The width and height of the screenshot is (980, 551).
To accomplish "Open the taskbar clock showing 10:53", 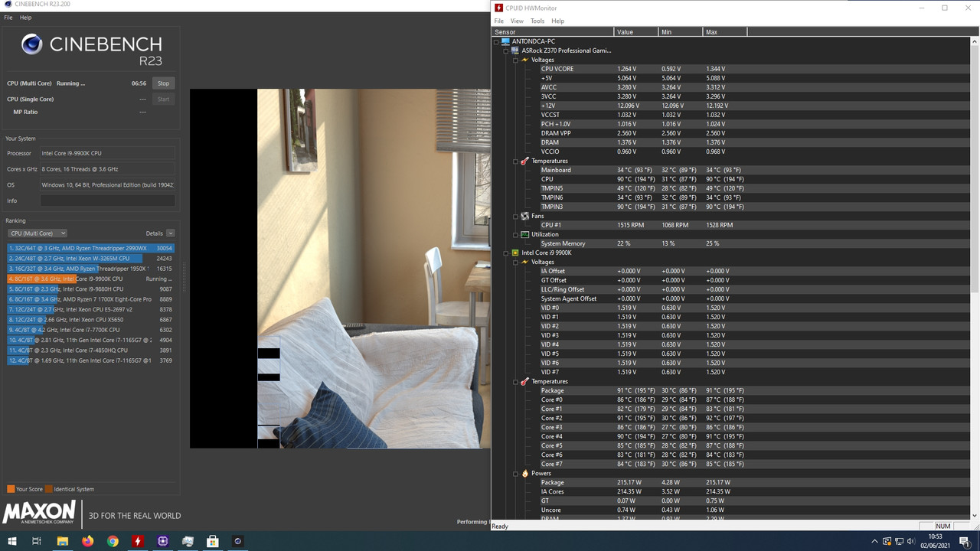I will pos(935,541).
